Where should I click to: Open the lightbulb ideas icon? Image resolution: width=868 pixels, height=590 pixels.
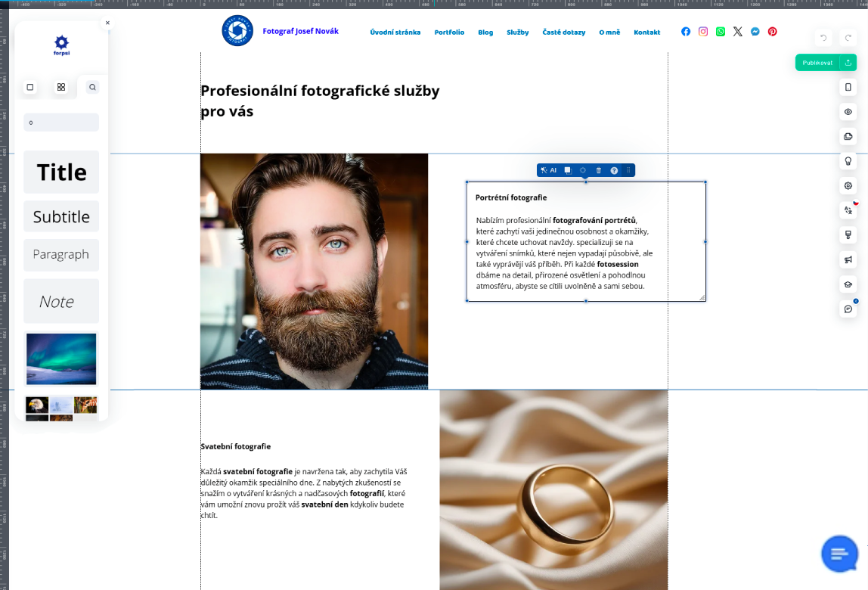tap(848, 161)
